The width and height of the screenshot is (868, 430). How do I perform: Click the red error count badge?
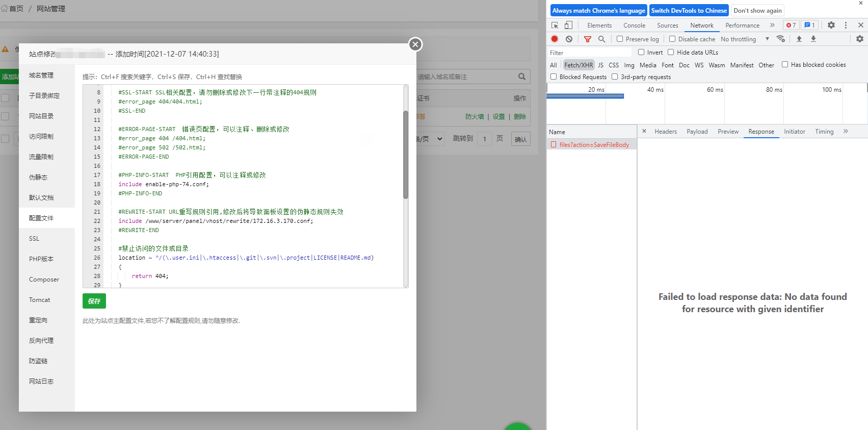point(791,25)
